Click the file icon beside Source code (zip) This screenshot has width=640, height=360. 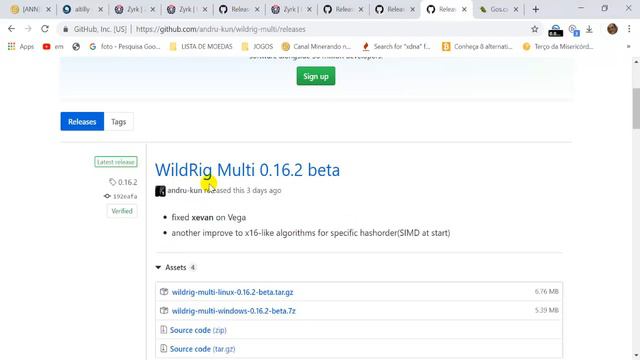tap(163, 330)
